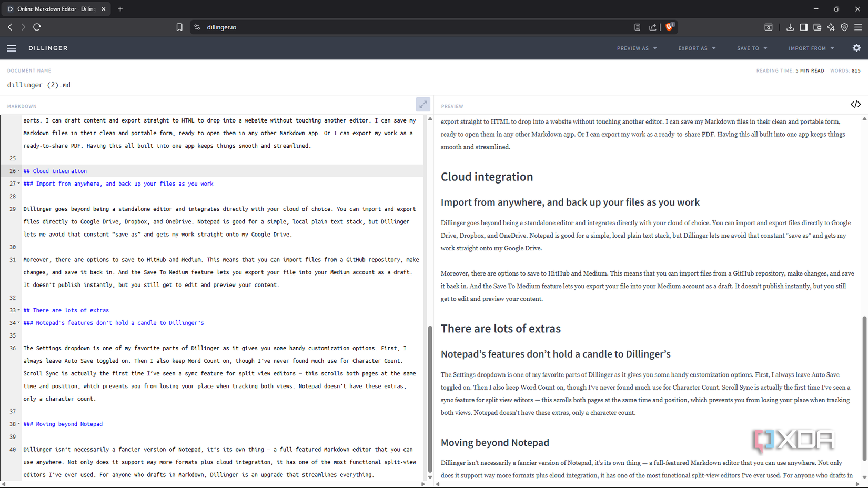Show HTML source using the </> icon
Screen dimensions: 868x488
coord(855,104)
